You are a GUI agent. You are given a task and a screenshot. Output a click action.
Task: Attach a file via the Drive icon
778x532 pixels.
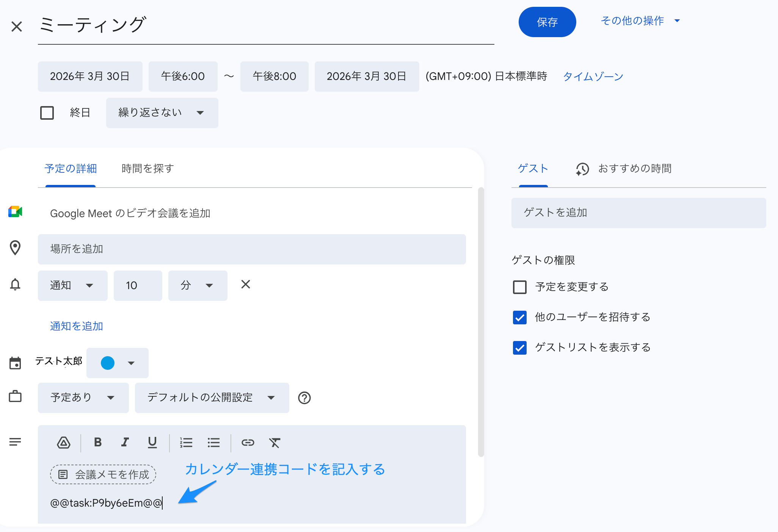(64, 442)
